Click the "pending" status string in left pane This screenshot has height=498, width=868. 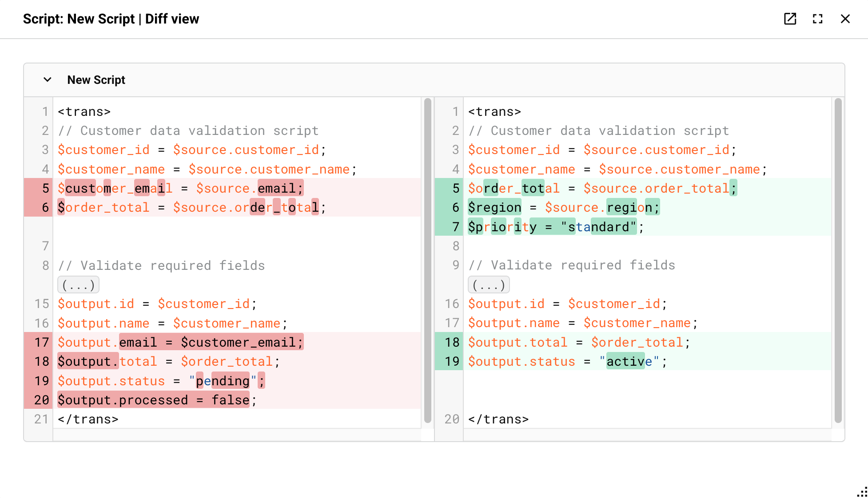click(x=223, y=381)
